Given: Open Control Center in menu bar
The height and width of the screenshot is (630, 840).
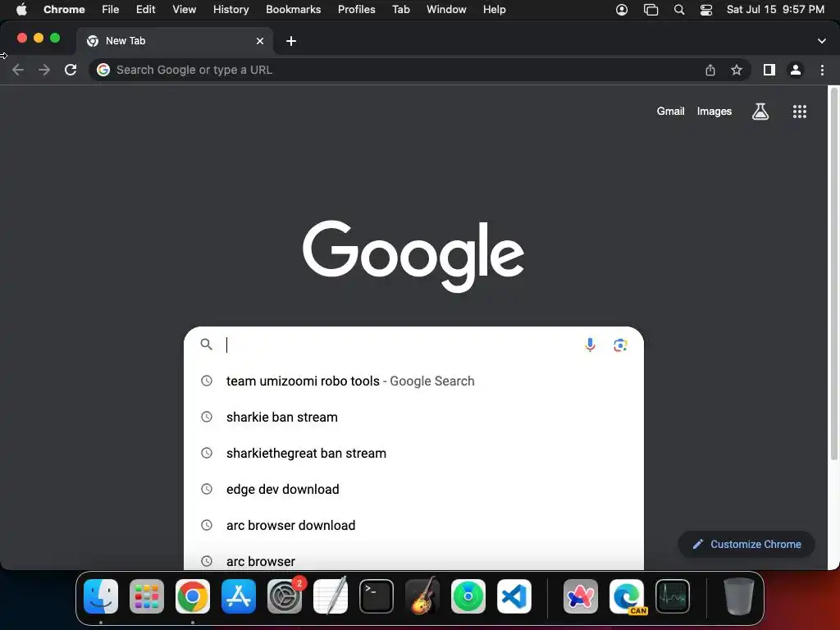Looking at the screenshot, I should tap(706, 10).
